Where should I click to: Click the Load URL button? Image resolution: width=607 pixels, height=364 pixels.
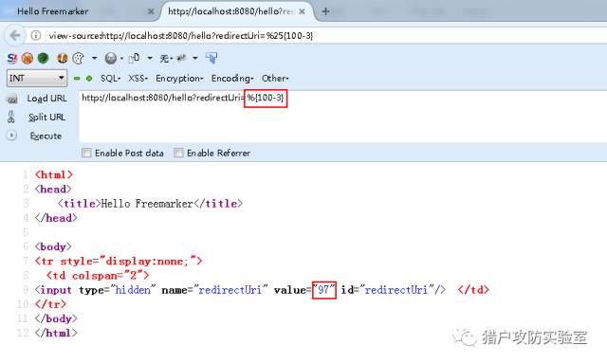click(46, 99)
